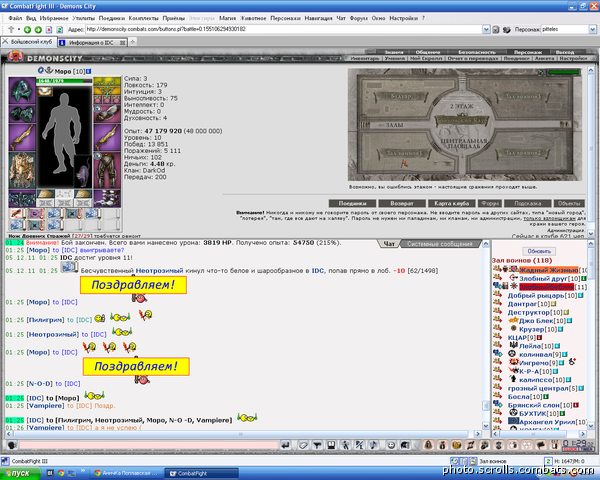This screenshot has width=600, height=480.
Task: Open Безопасность in game header
Action: [477, 52]
